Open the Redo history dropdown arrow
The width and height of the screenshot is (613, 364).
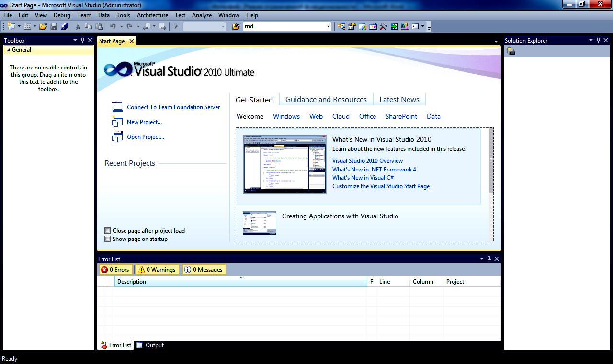138,26
